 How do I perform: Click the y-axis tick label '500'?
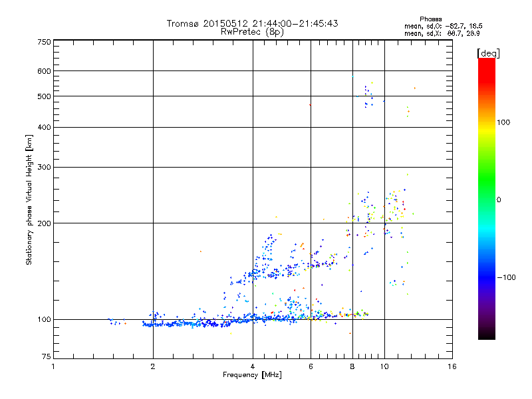tap(44, 96)
